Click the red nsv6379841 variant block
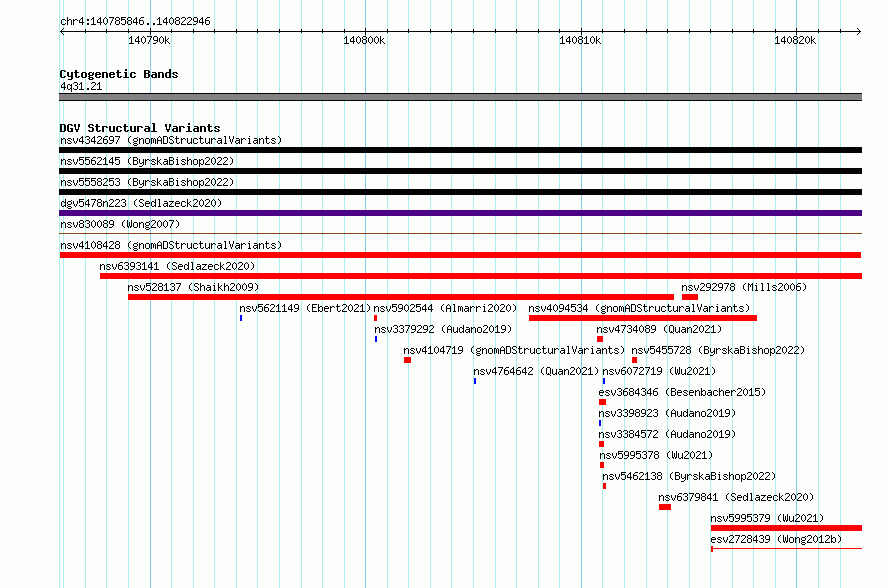Image resolution: width=890 pixels, height=588 pixels. click(665, 507)
